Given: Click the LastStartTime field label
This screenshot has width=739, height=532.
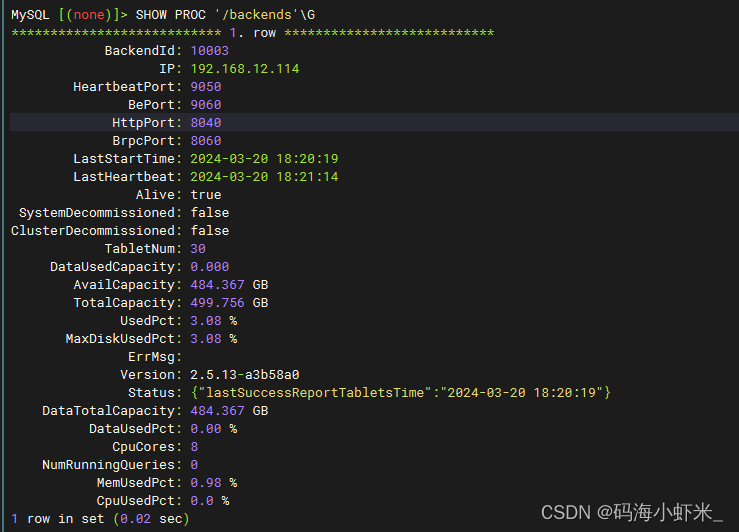Looking at the screenshot, I should (x=127, y=159).
